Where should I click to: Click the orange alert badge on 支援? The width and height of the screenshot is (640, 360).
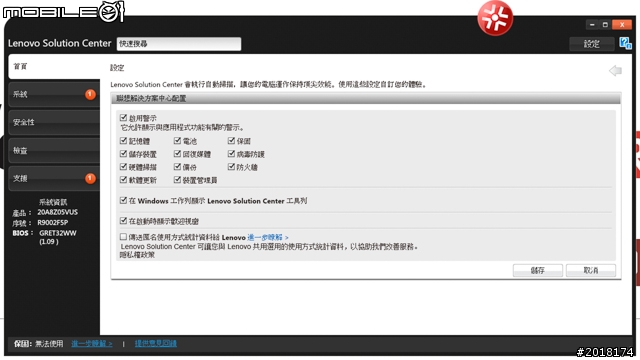click(x=90, y=178)
